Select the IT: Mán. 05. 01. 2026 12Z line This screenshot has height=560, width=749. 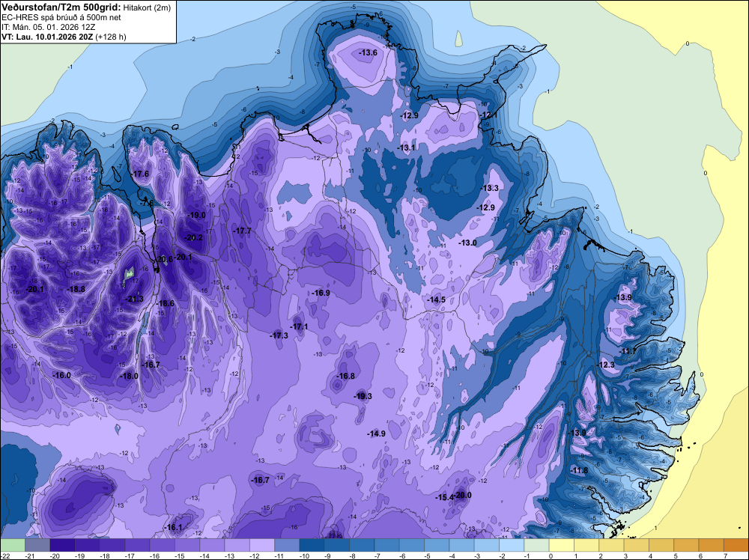[48, 27]
